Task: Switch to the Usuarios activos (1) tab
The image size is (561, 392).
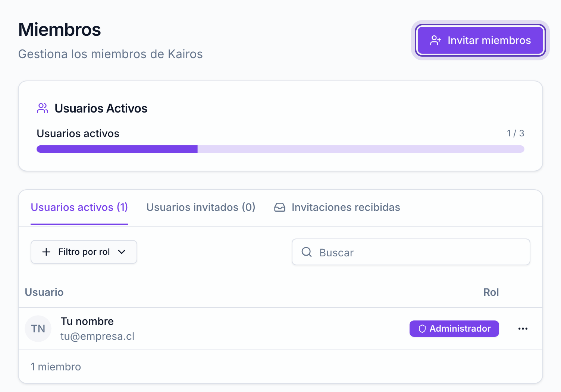Action: 79,207
